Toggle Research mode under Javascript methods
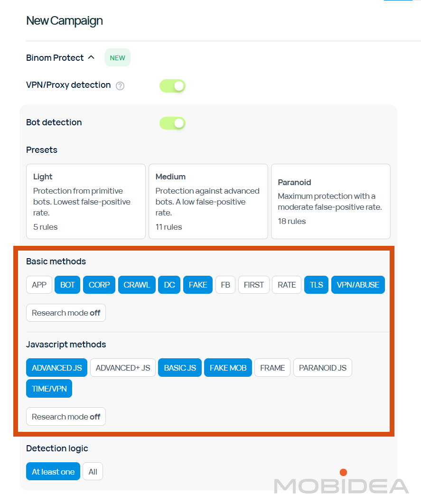 (66, 417)
